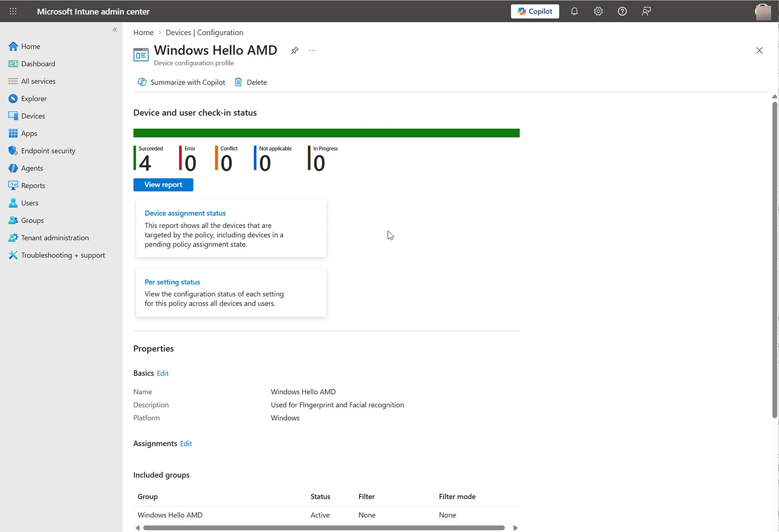This screenshot has height=532, width=779.
Task: Open the notifications bell
Action: (x=574, y=11)
